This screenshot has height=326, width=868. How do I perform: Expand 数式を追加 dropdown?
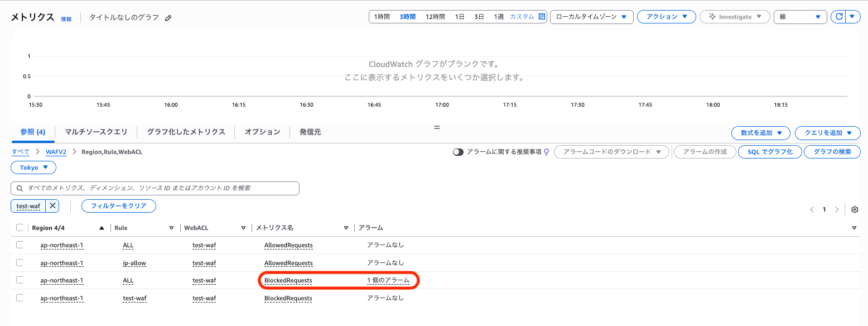[761, 133]
